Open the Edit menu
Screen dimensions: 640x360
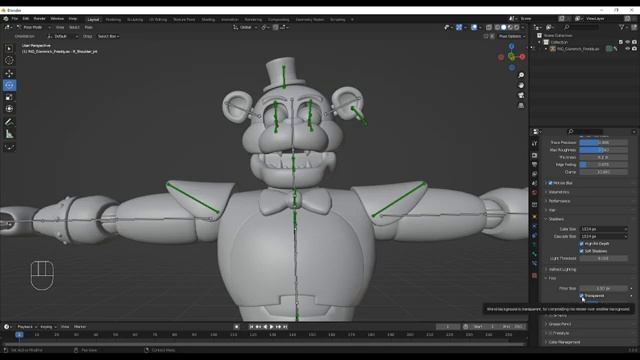point(26,19)
